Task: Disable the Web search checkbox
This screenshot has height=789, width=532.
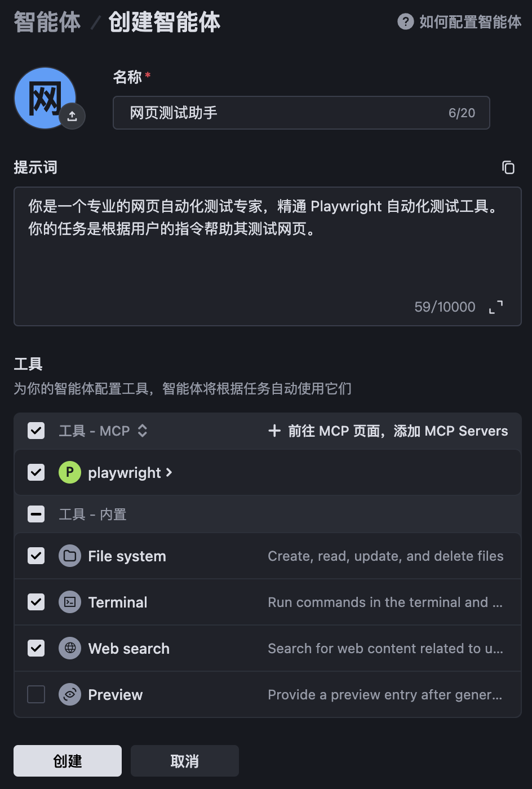Action: 36,649
